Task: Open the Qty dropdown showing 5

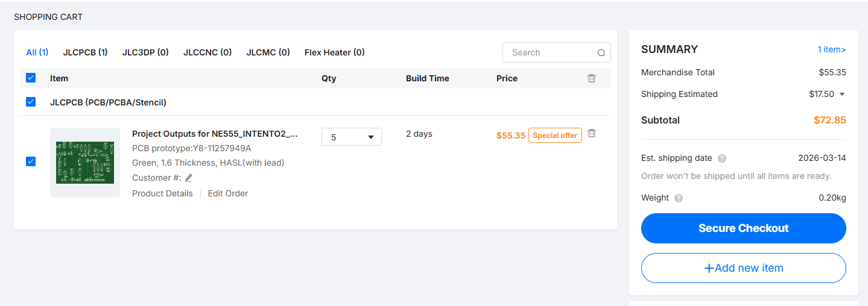Action: point(351,137)
